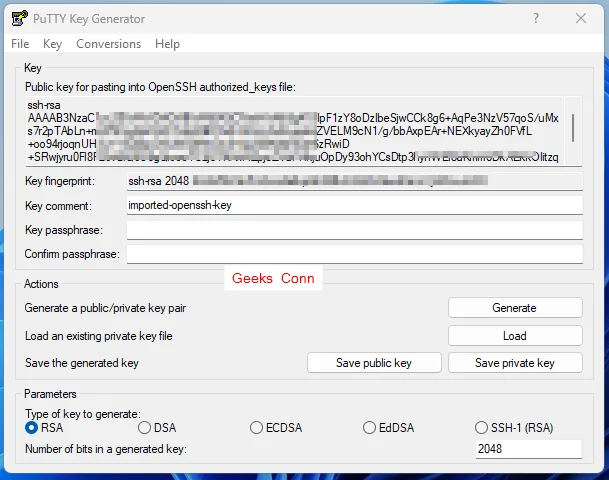
Task: Click the PuTTY Key Generator title icon
Action: [x=19, y=18]
